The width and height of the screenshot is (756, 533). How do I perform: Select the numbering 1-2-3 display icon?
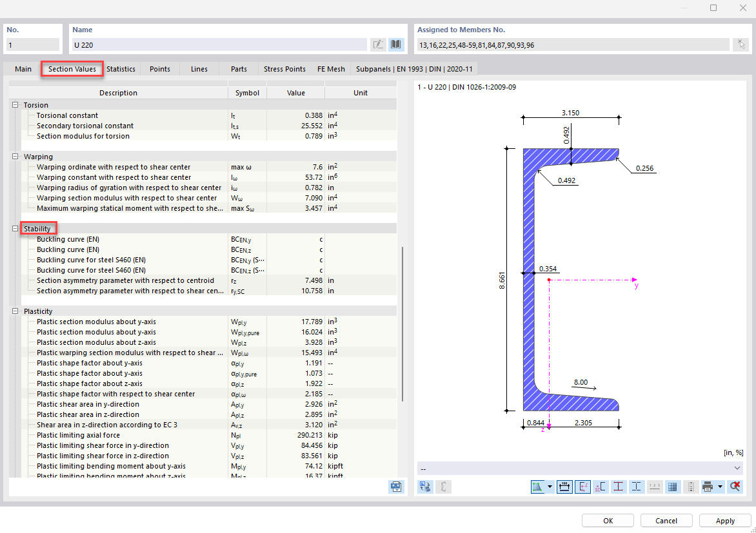(x=655, y=487)
